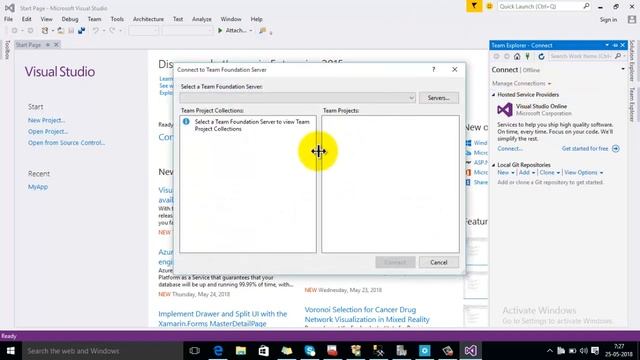Click the New Project... link
The height and width of the screenshot is (360, 640).
point(47,120)
